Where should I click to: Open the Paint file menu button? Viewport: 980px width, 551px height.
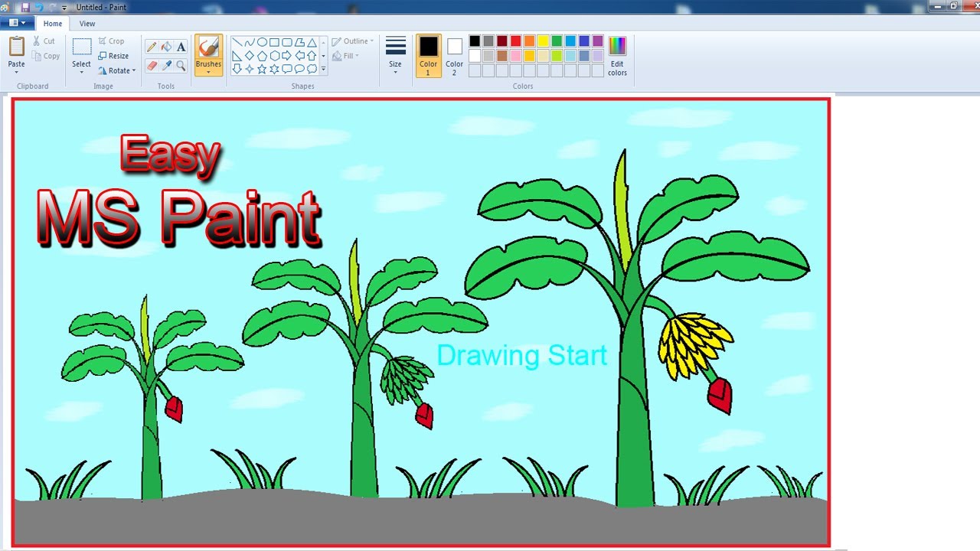tap(16, 23)
